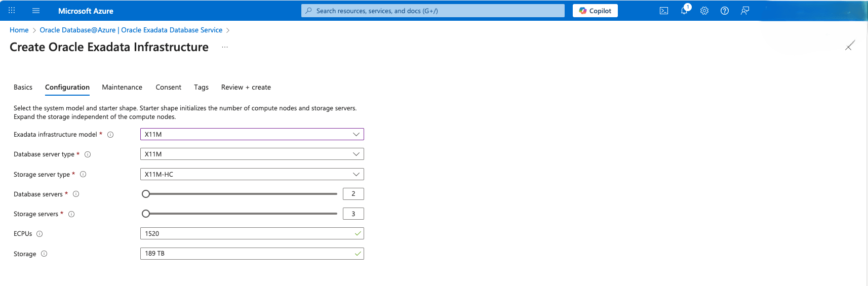Expand Storage server type dropdown
The width and height of the screenshot is (868, 286).
point(252,174)
